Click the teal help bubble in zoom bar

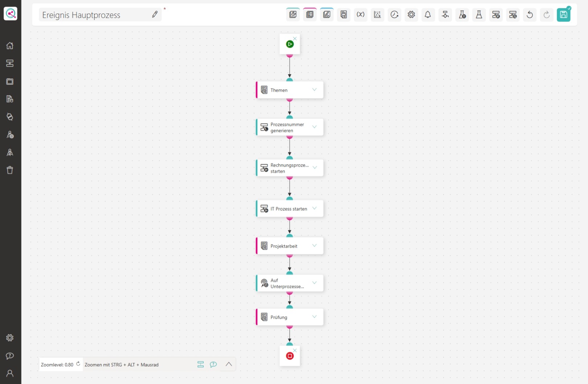point(213,364)
